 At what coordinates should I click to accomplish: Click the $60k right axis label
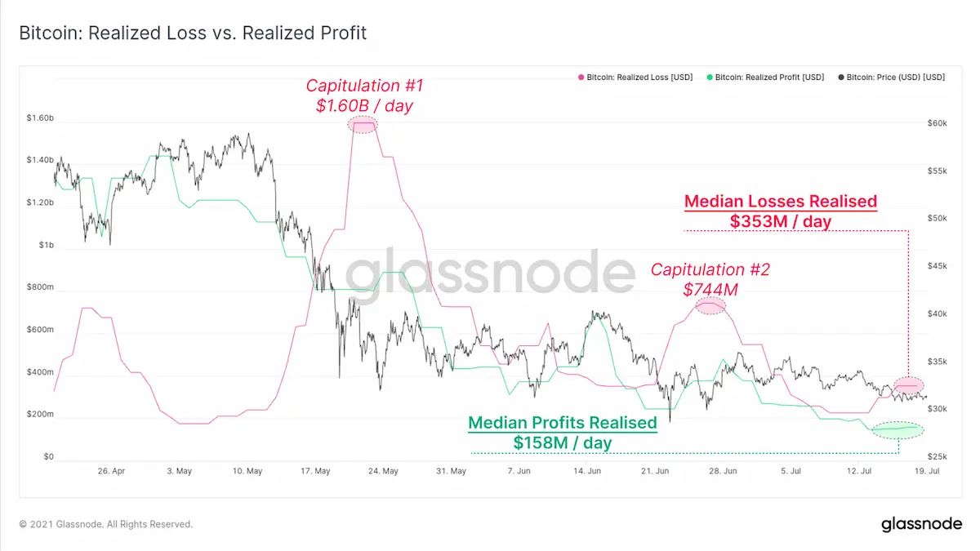pyautogui.click(x=938, y=123)
